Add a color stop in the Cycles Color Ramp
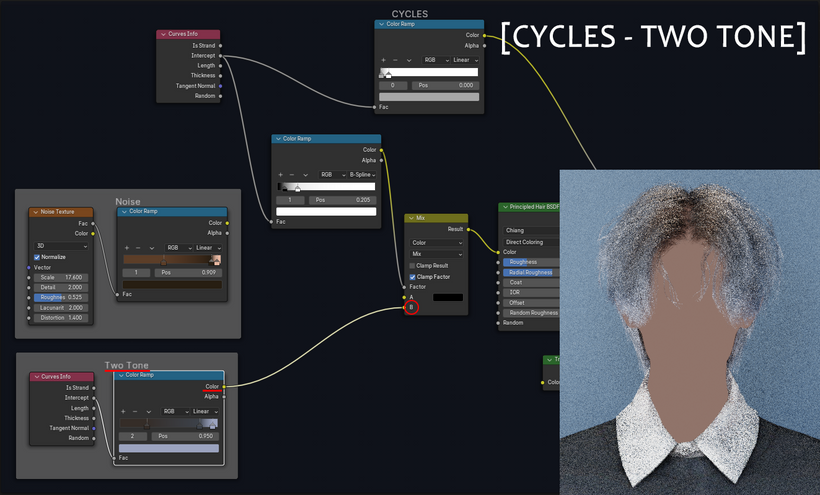 click(x=383, y=60)
